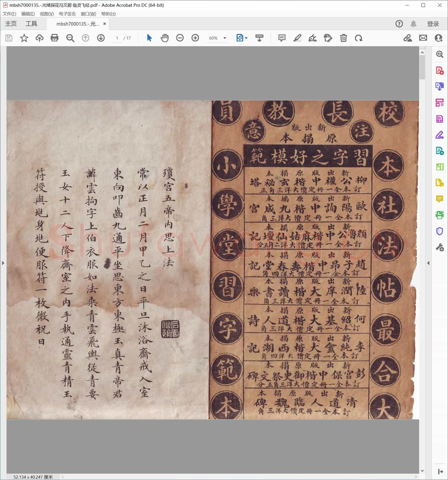
Task: Collapse the right tools pane
Action: click(428, 263)
